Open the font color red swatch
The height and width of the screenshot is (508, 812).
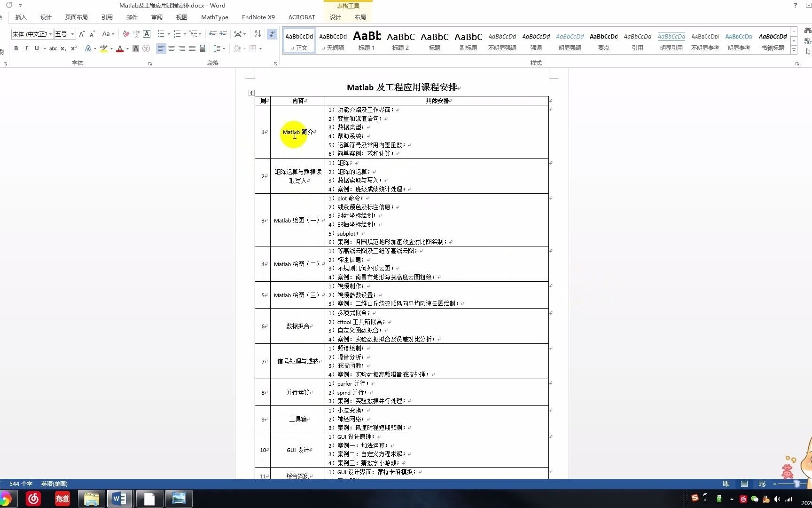pos(120,48)
